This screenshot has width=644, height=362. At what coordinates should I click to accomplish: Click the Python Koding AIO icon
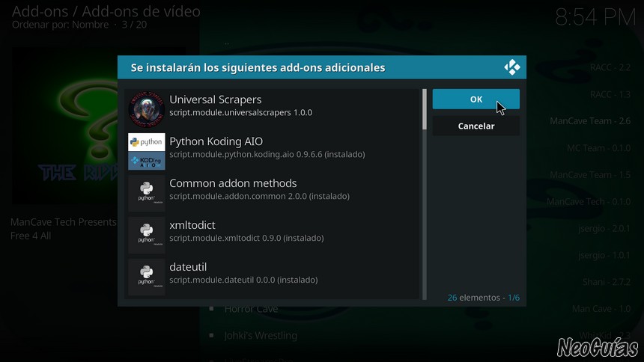pos(147,151)
